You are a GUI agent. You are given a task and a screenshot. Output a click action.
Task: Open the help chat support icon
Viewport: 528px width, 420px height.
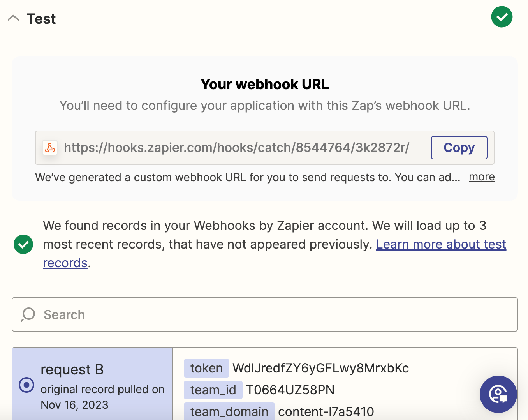498,394
